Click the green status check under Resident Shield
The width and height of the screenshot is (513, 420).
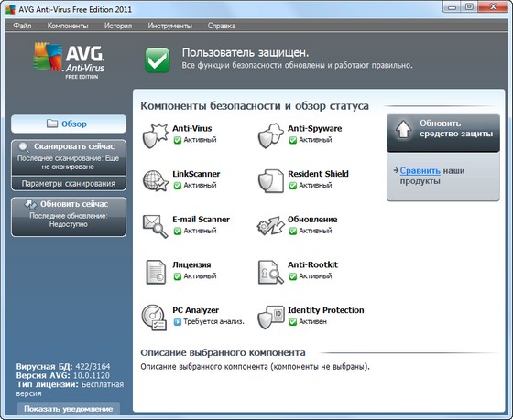click(x=293, y=186)
